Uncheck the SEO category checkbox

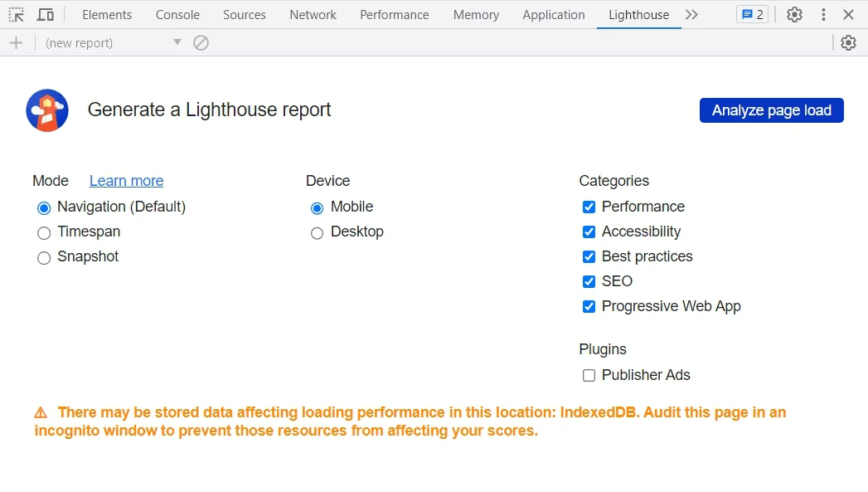[x=589, y=282]
